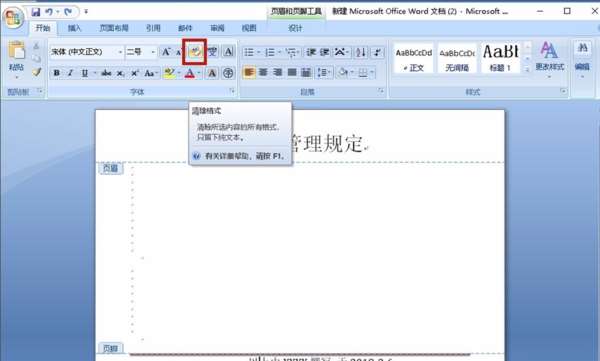Click the bullet list icon
Screen dimensions: 600x361
tap(249, 52)
